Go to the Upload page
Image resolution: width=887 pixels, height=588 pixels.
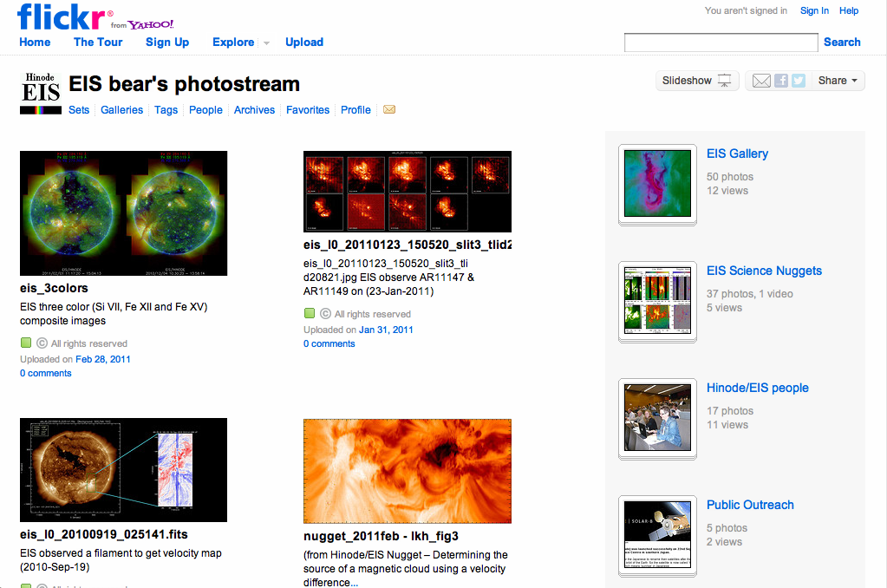point(304,42)
